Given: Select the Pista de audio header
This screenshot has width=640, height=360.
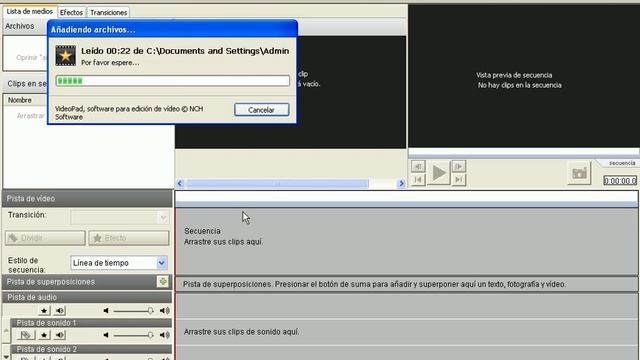Looking at the screenshot, I should tap(87, 297).
